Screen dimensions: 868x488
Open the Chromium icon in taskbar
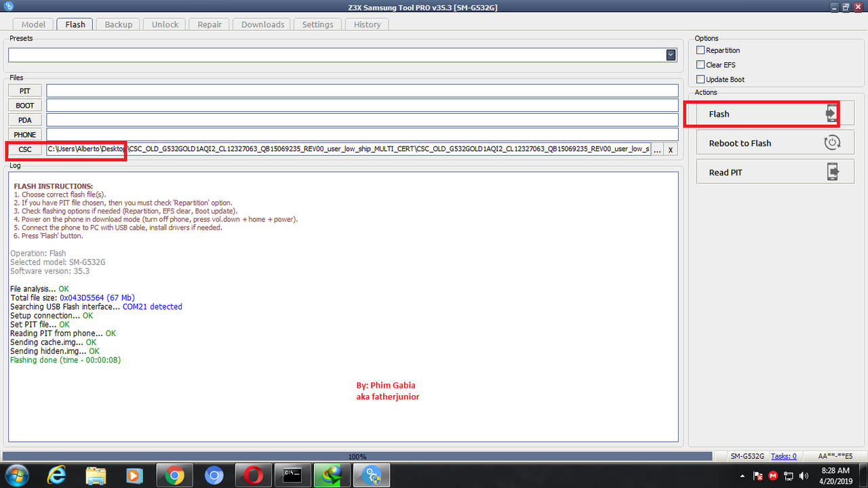coord(214,475)
